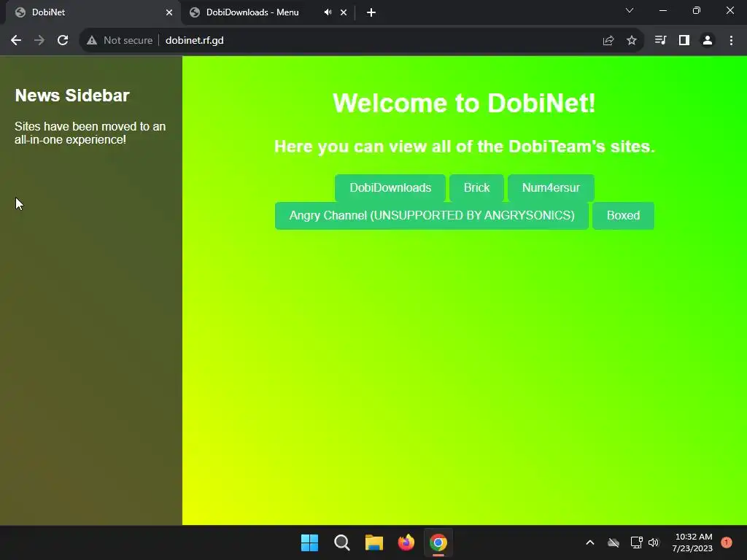
Task: Open the Boxed site button
Action: pyautogui.click(x=623, y=215)
